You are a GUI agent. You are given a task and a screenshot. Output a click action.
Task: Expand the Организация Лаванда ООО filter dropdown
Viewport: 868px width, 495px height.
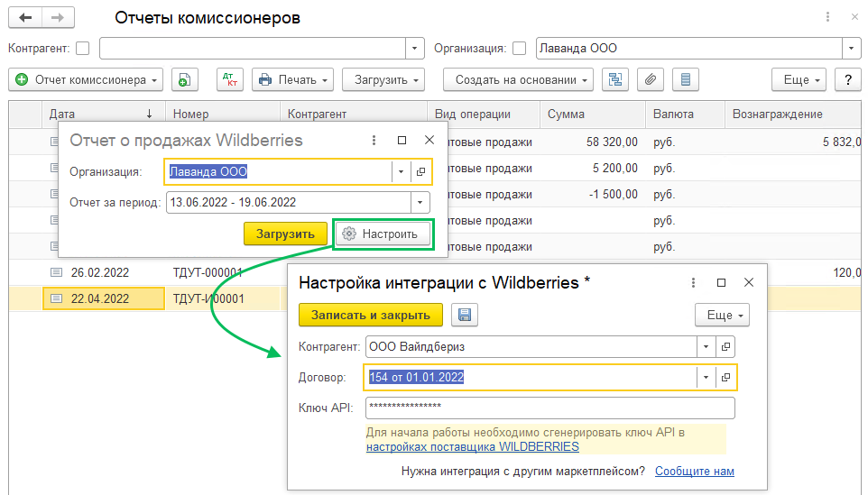852,49
